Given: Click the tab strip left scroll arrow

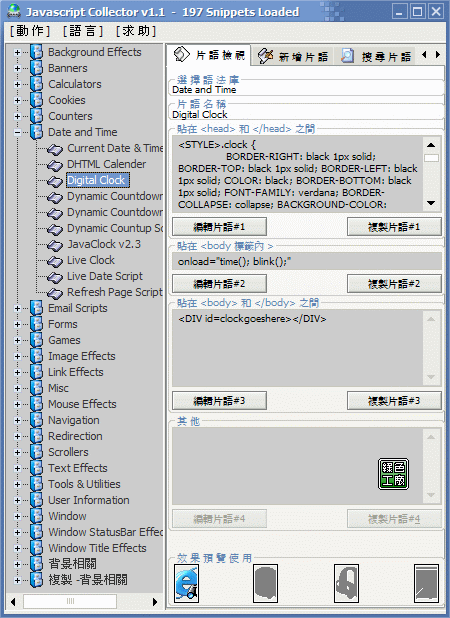Looking at the screenshot, I should tap(424, 55).
